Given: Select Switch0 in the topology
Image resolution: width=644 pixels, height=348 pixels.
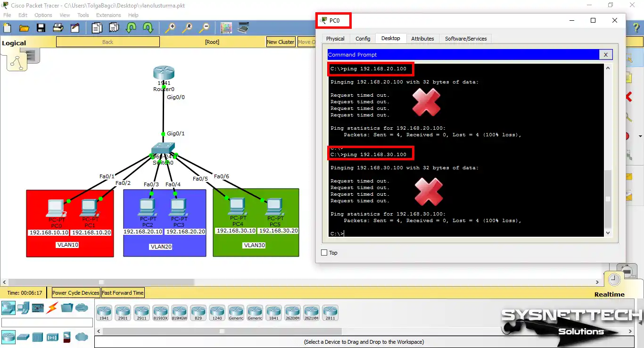Looking at the screenshot, I should coord(163,149).
